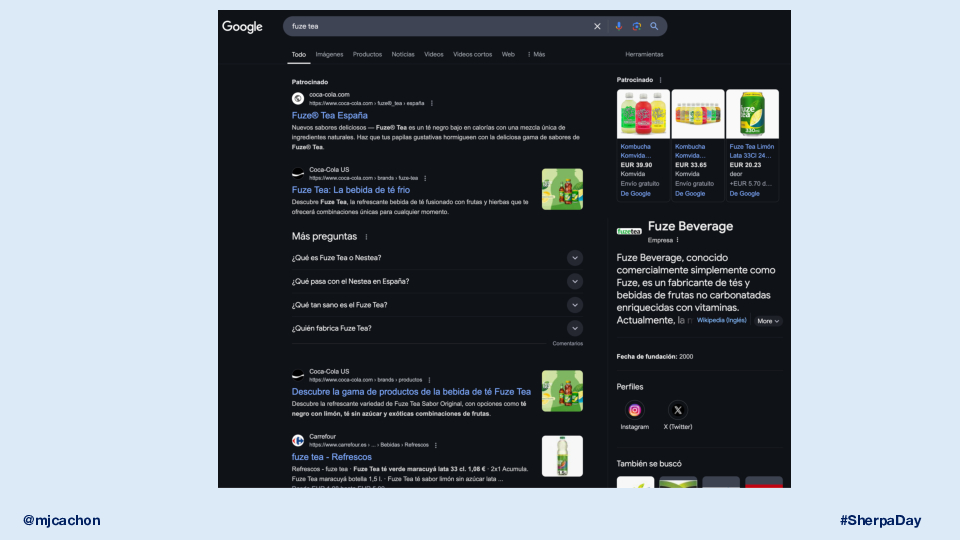Open the X (Twitter) profile icon
The width and height of the screenshot is (960, 540).
tap(678, 410)
